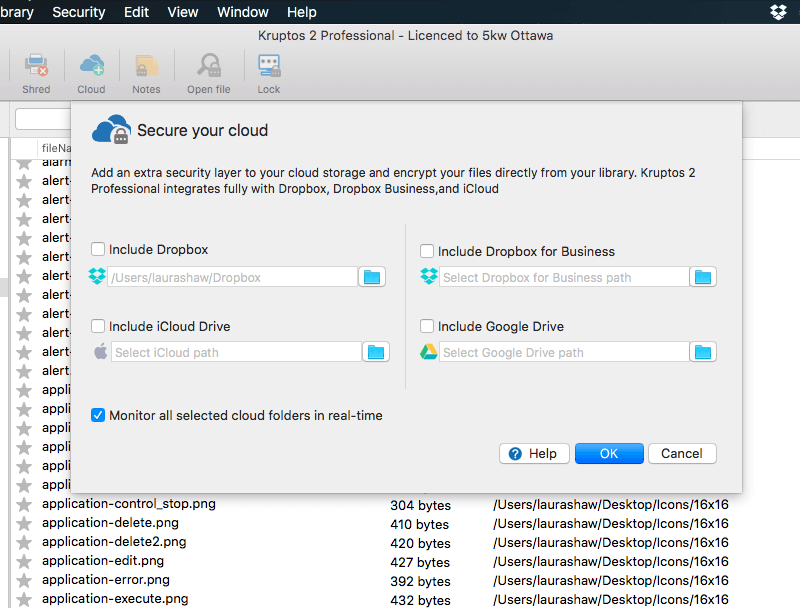
Task: Browse folder for Google Drive path
Action: point(703,352)
